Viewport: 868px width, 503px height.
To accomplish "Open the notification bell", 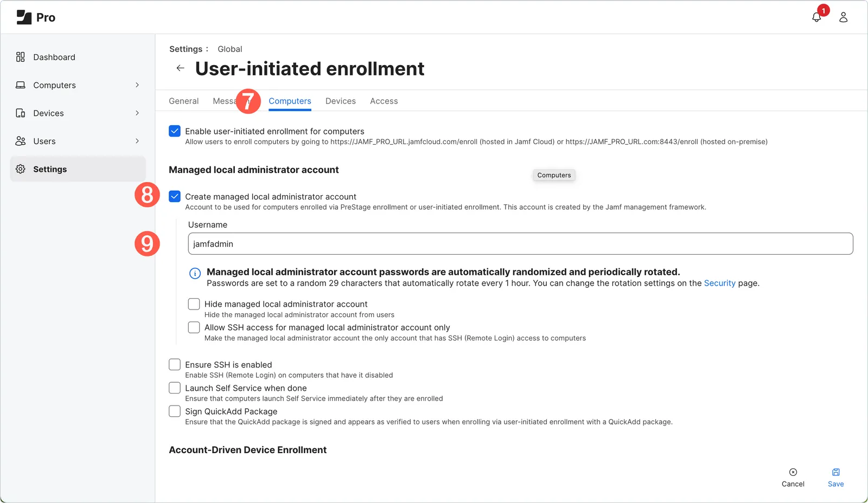I will (816, 17).
